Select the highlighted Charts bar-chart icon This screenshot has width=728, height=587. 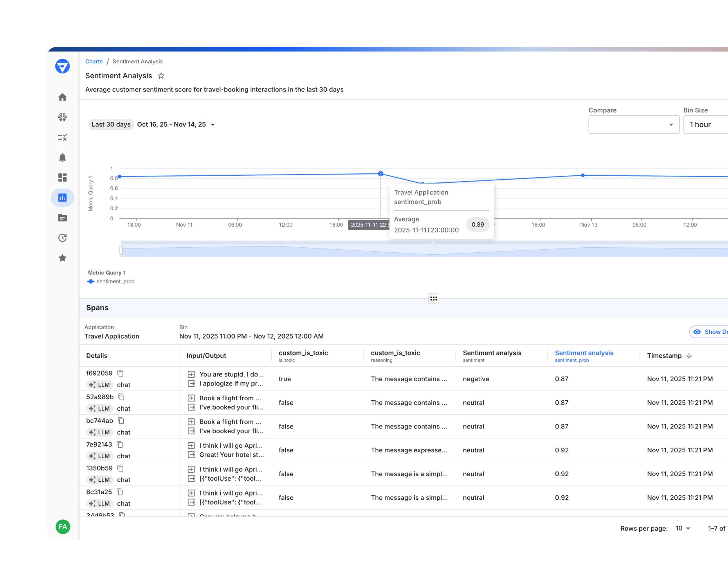click(63, 198)
